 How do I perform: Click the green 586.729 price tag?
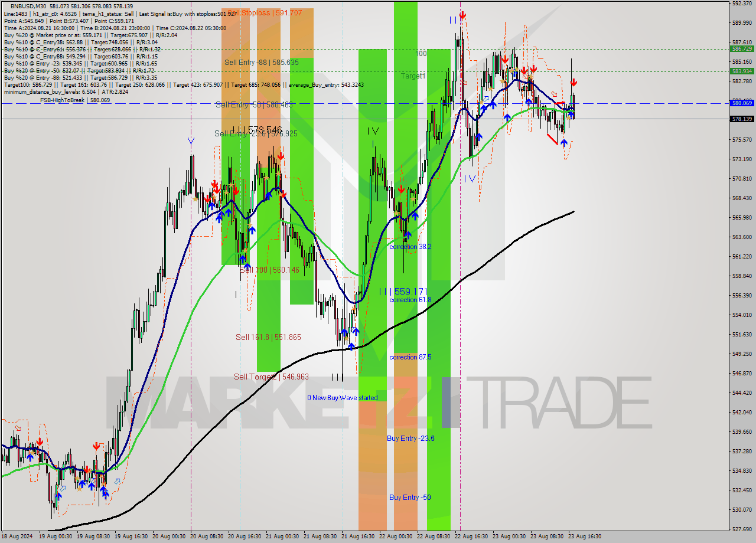(742, 49)
